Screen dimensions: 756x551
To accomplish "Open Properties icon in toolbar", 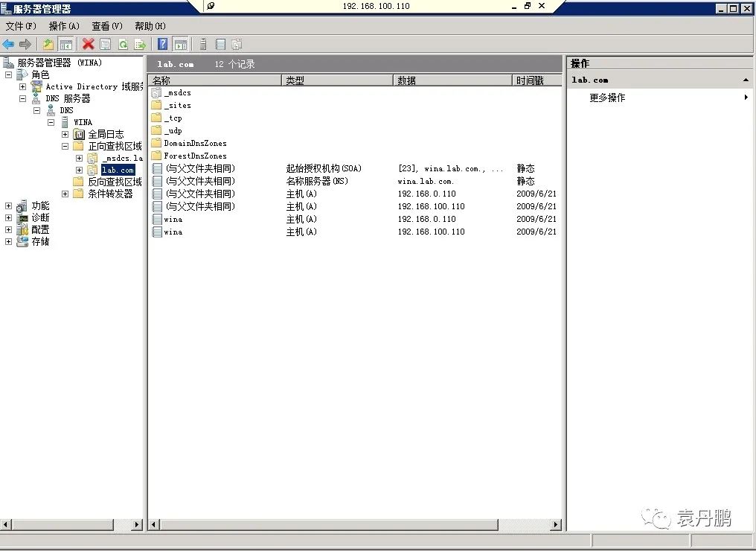I will (x=105, y=45).
